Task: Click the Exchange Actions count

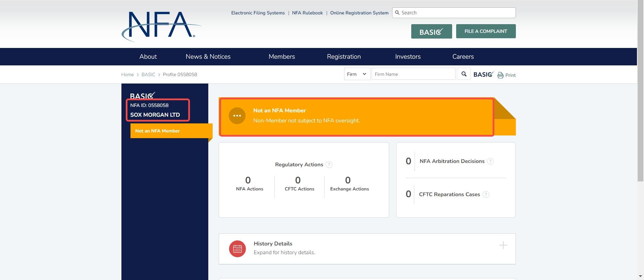Action: click(x=348, y=180)
